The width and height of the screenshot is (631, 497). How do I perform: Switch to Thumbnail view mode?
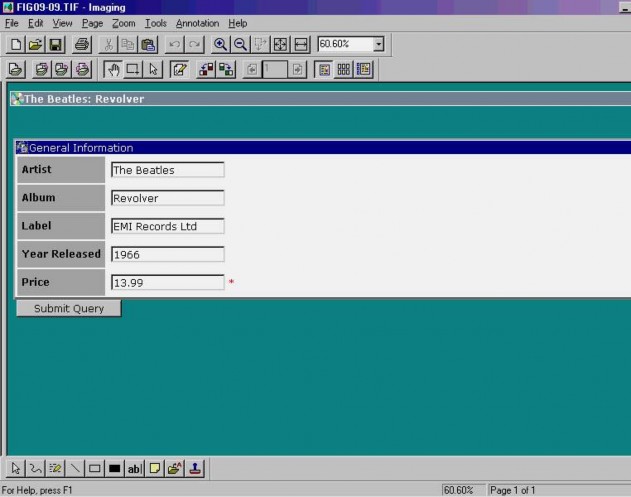point(343,70)
